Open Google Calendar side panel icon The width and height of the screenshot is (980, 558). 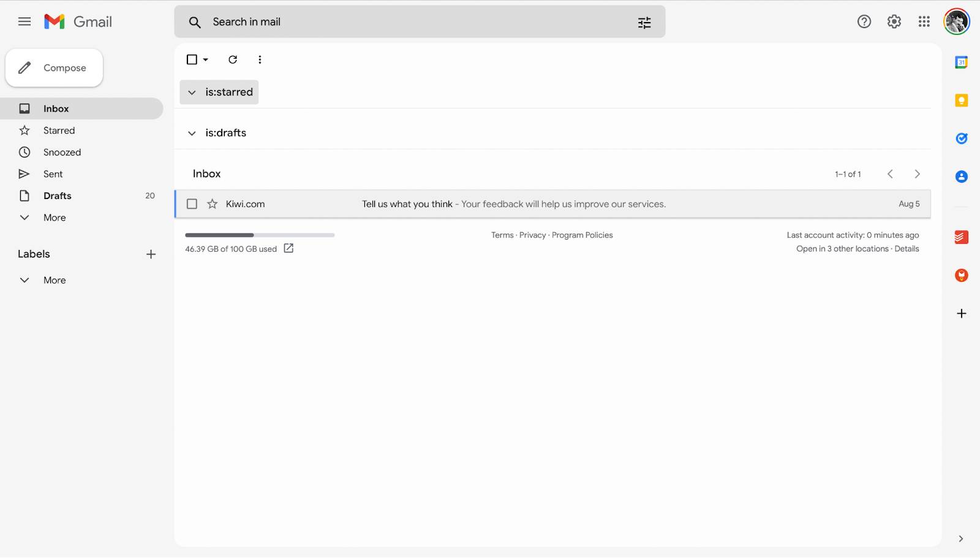click(x=961, y=62)
